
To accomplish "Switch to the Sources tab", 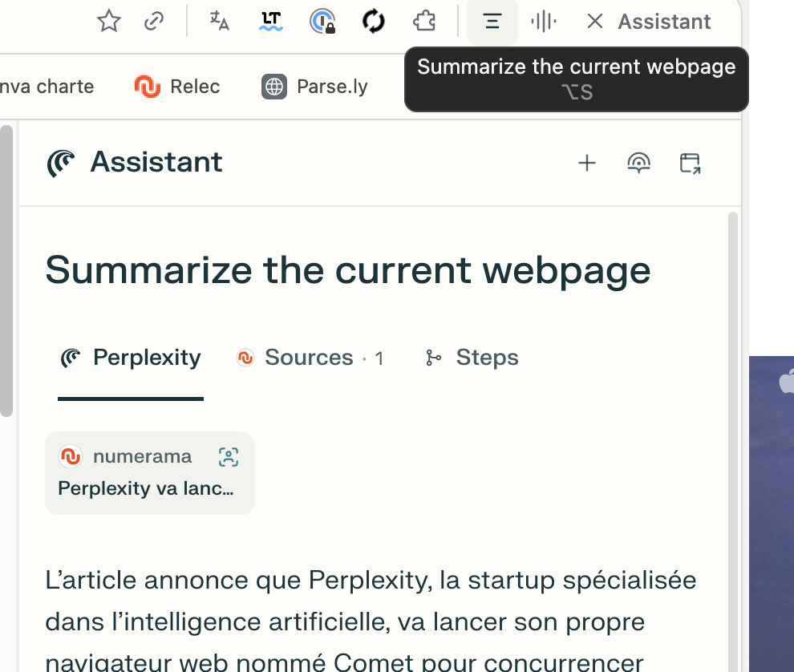I will (310, 358).
